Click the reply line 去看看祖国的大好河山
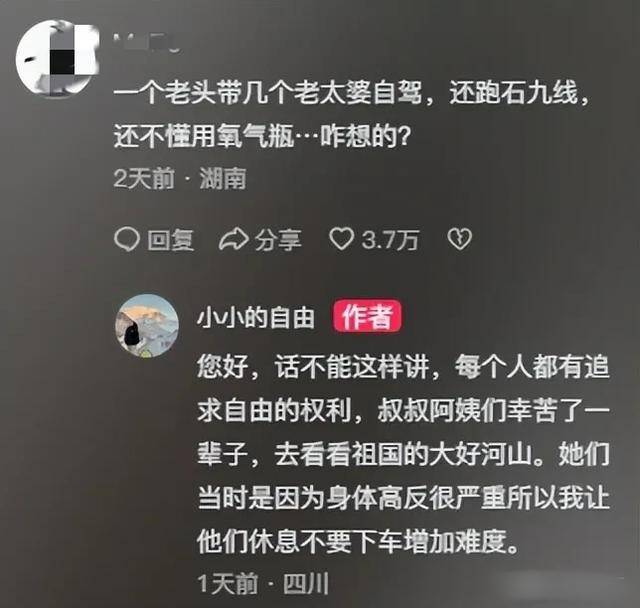This screenshot has width=640, height=608. click(x=403, y=454)
